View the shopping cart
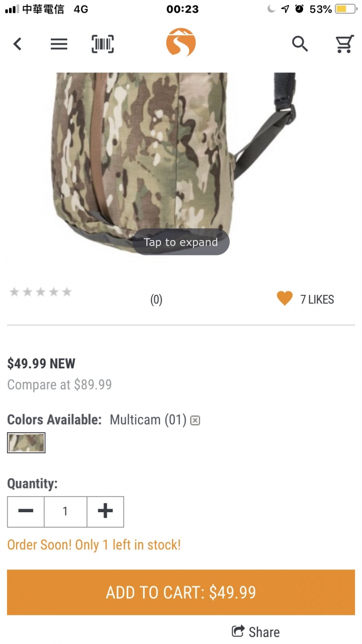The height and width of the screenshot is (644, 362). pos(345,44)
